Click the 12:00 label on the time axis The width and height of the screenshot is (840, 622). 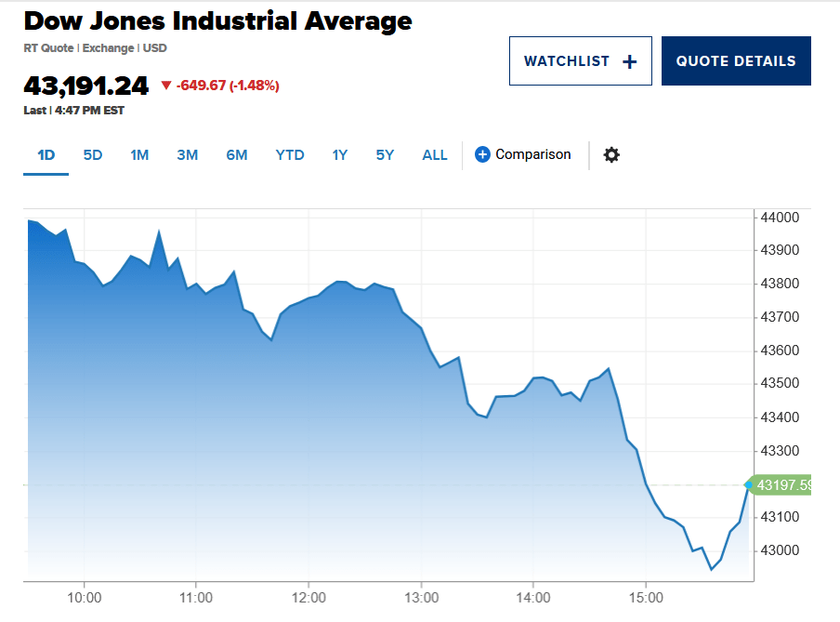308,597
